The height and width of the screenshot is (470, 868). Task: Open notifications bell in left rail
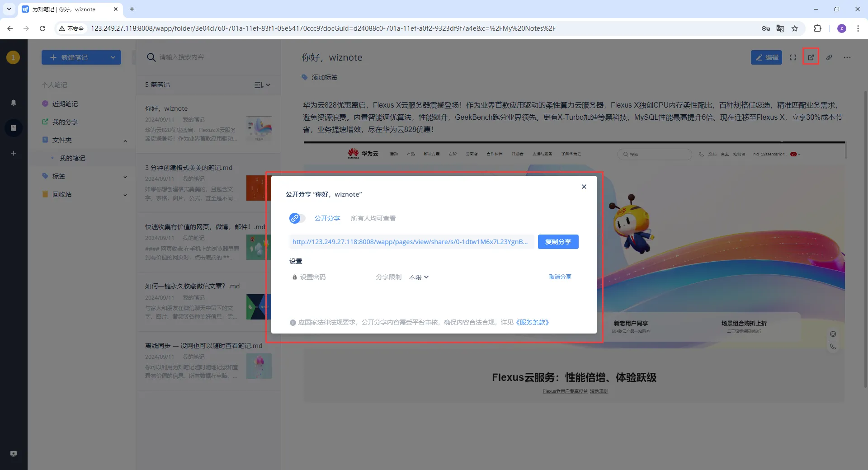14,103
